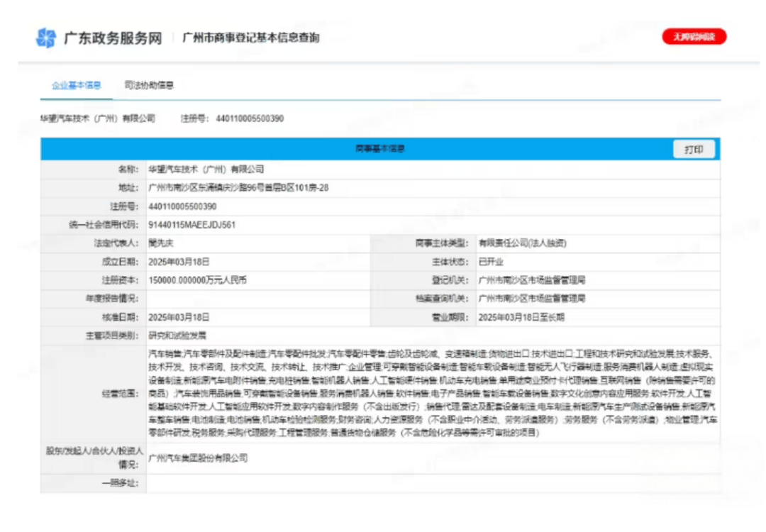
Task: Select 核准日期 value 2025年03月18日
Action: coord(179,317)
